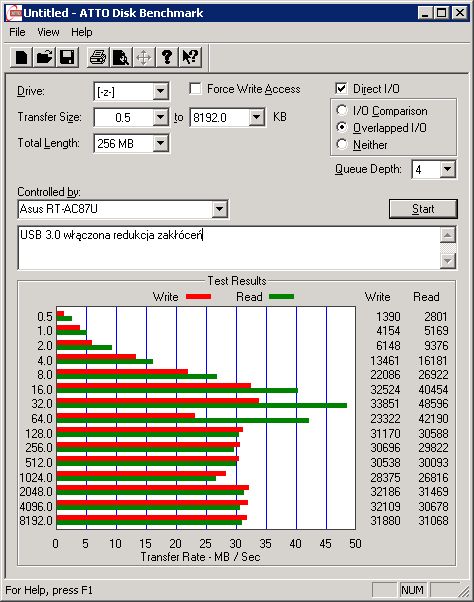Expand the Total Length dropdown
The height and width of the screenshot is (602, 474).
pyautogui.click(x=160, y=144)
